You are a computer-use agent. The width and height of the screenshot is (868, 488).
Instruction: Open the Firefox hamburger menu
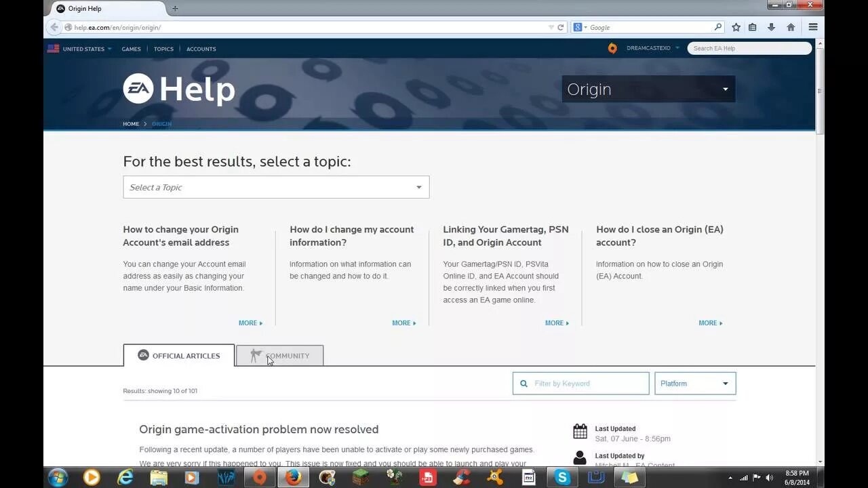[813, 27]
